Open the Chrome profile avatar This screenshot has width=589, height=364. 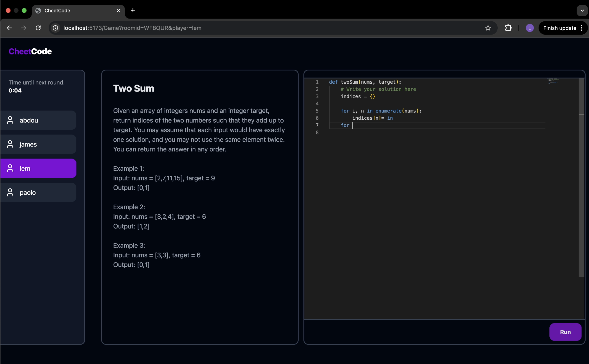(529, 28)
